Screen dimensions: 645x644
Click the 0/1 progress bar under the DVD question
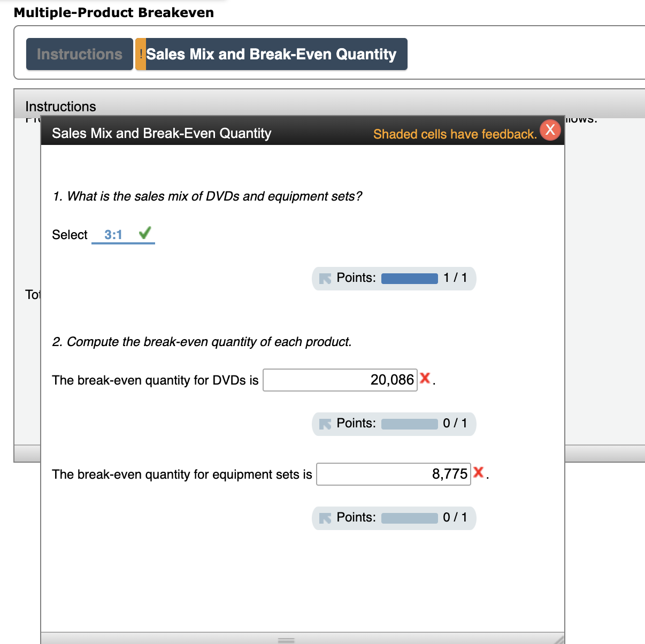[x=410, y=424]
